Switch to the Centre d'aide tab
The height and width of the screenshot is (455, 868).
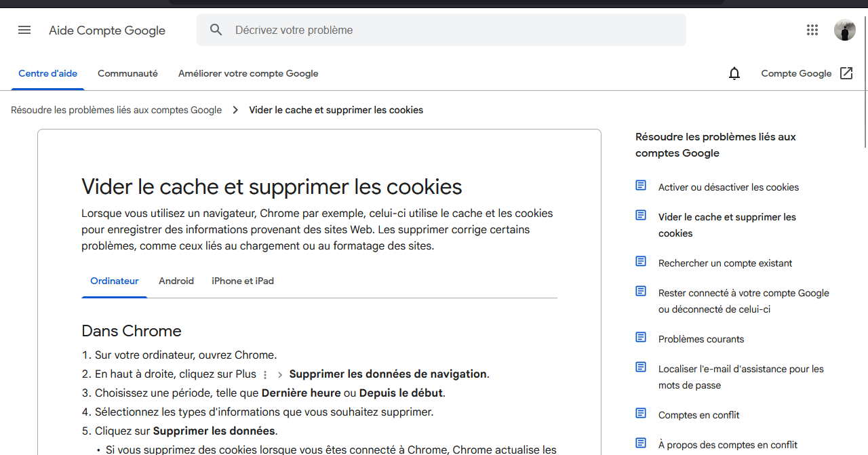tap(47, 73)
